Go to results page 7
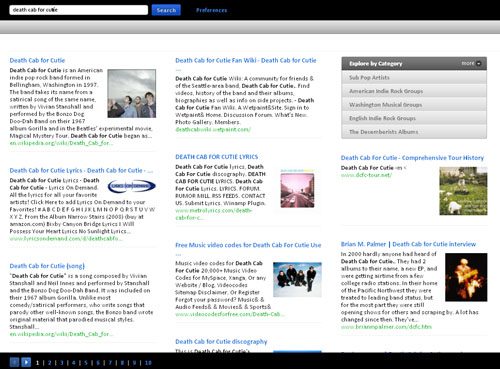Viewport: 500px width, 369px height. [110, 363]
